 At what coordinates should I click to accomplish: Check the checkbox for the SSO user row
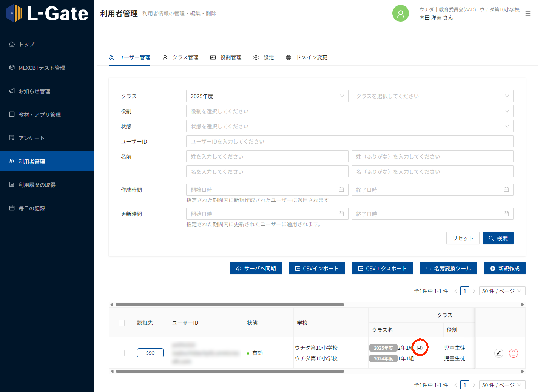pyautogui.click(x=122, y=353)
